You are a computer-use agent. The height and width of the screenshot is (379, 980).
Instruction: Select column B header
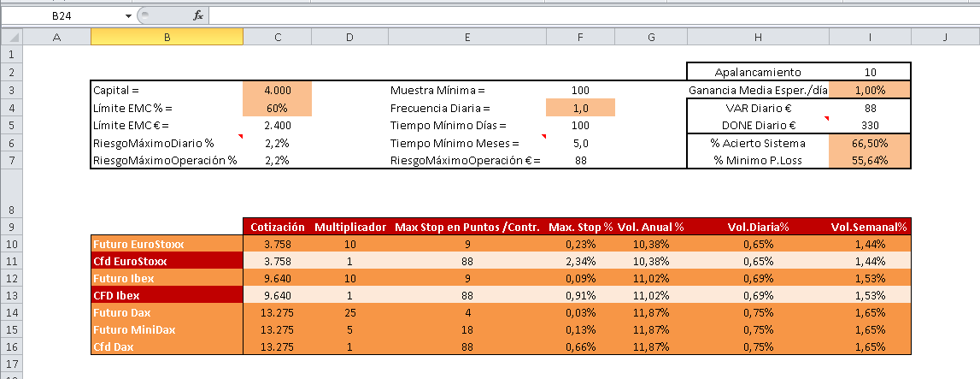tap(167, 37)
